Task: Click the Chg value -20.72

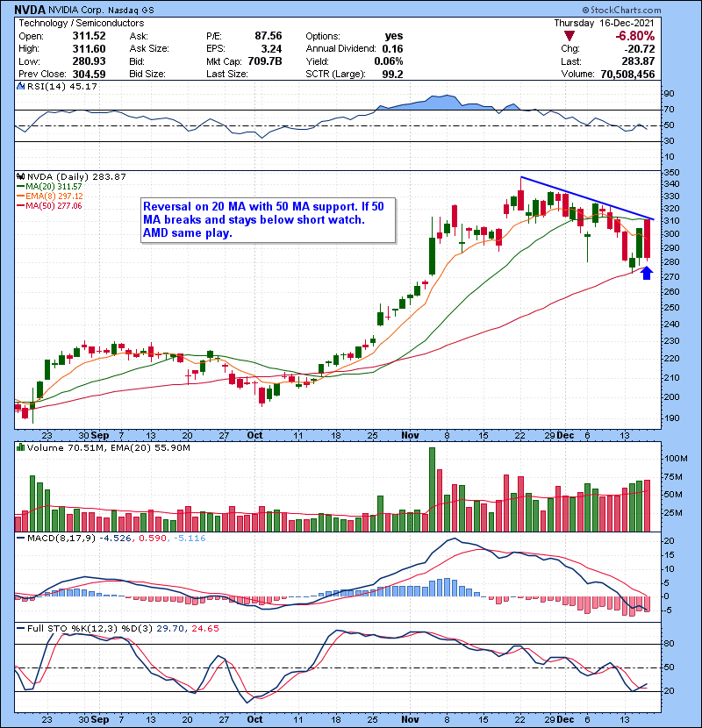Action: tap(640, 49)
